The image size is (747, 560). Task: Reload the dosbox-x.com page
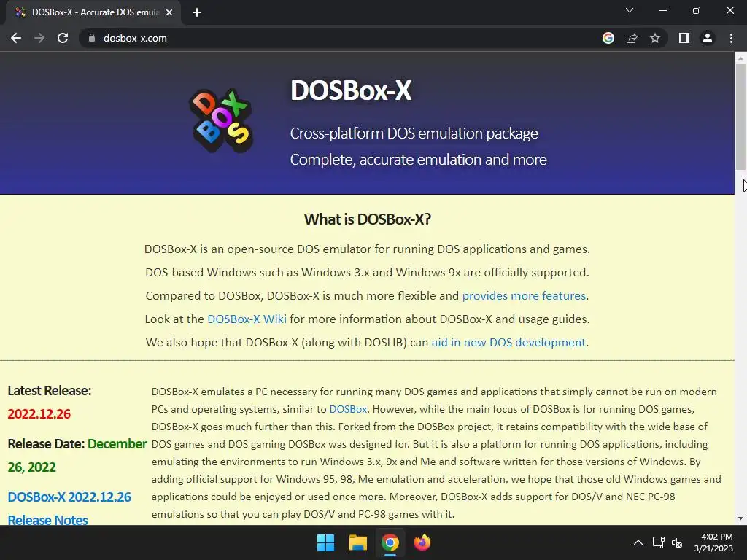point(63,38)
